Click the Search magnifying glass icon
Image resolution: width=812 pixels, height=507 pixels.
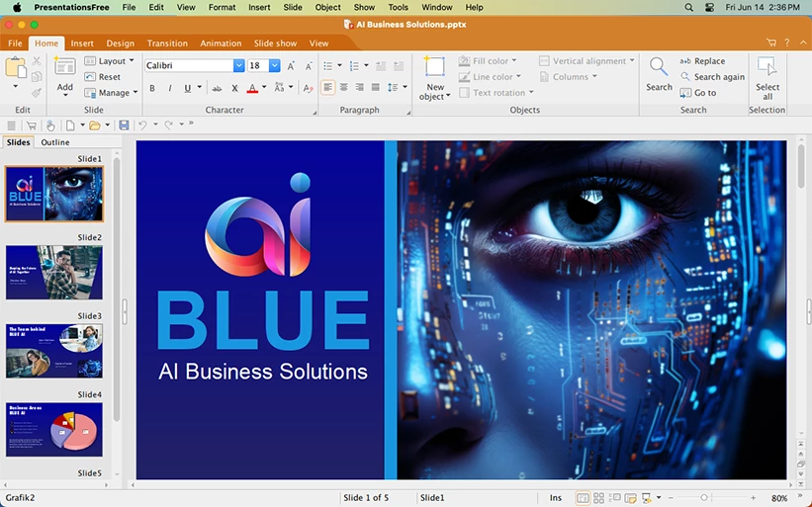coord(659,67)
